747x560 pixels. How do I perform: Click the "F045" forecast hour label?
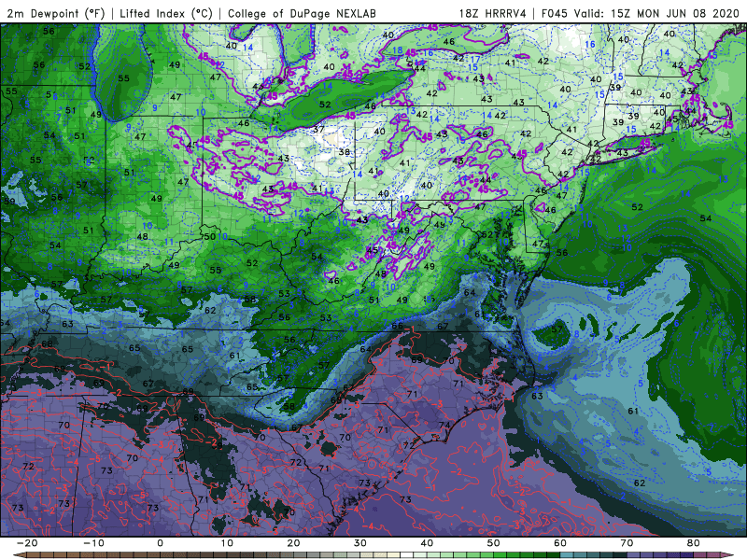556,13
